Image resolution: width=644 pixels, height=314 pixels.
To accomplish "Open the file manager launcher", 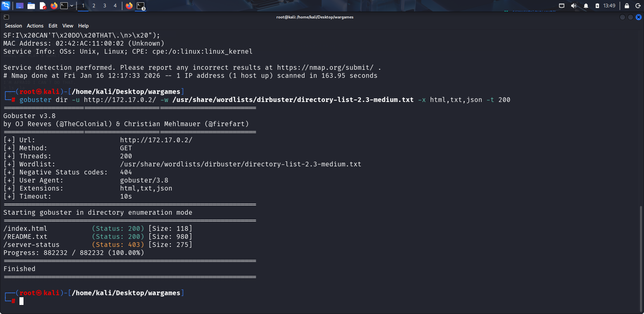I will pos(31,6).
